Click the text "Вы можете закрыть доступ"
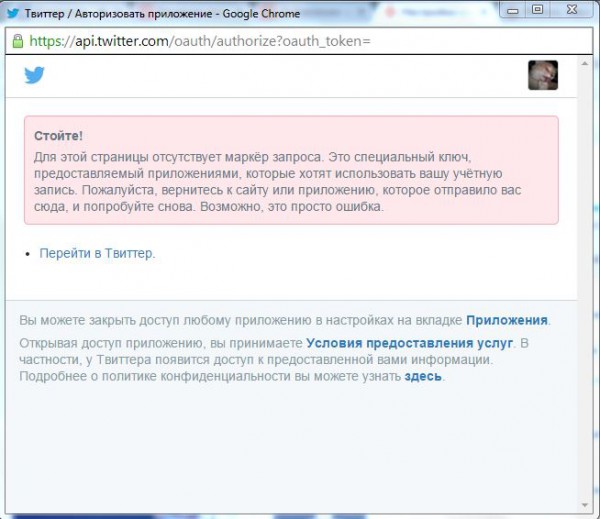The height and width of the screenshot is (519, 600). pyautogui.click(x=99, y=320)
